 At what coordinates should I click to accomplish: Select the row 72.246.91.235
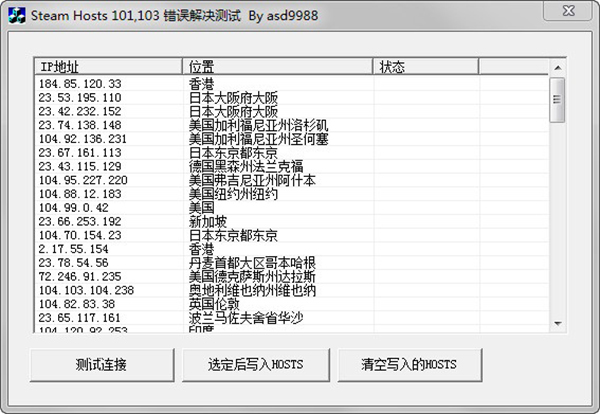[292, 276]
